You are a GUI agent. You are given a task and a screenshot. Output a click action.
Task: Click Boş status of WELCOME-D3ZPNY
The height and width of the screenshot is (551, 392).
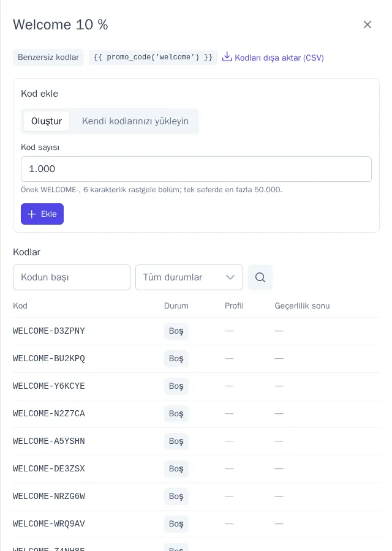click(x=176, y=331)
